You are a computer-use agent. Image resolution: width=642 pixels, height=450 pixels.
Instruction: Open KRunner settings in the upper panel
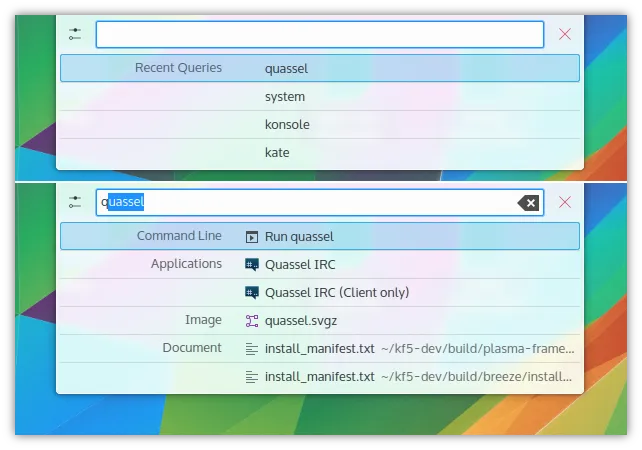click(75, 34)
